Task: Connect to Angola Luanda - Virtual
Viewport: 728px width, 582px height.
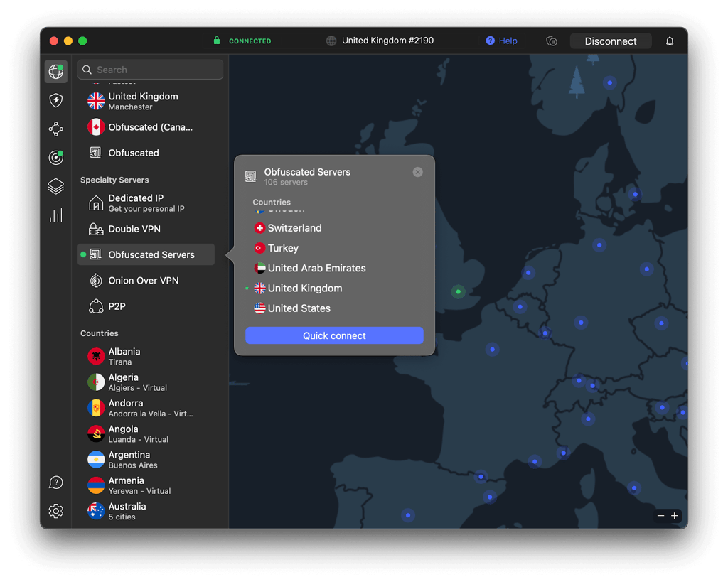Action: [x=146, y=434]
